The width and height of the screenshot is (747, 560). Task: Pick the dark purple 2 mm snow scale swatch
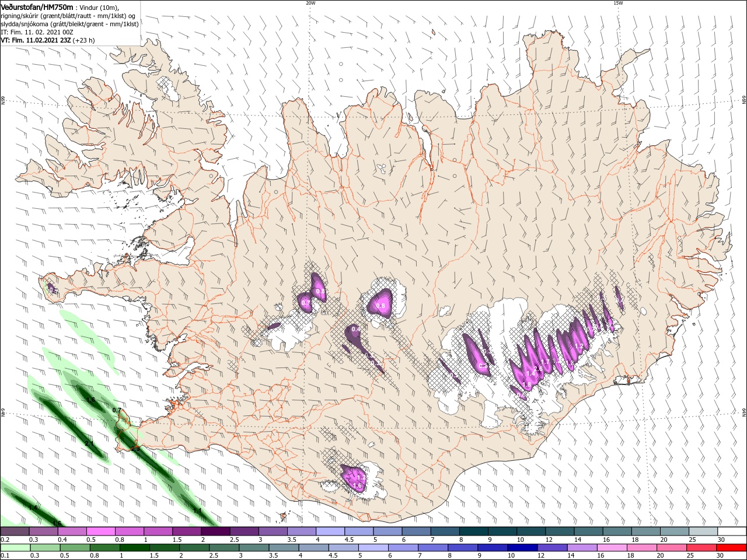pyautogui.click(x=215, y=531)
